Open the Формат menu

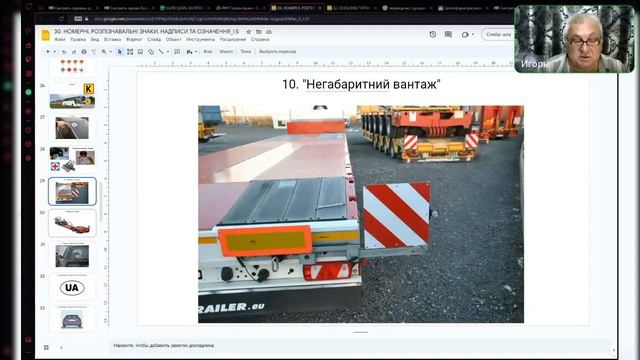click(x=134, y=40)
